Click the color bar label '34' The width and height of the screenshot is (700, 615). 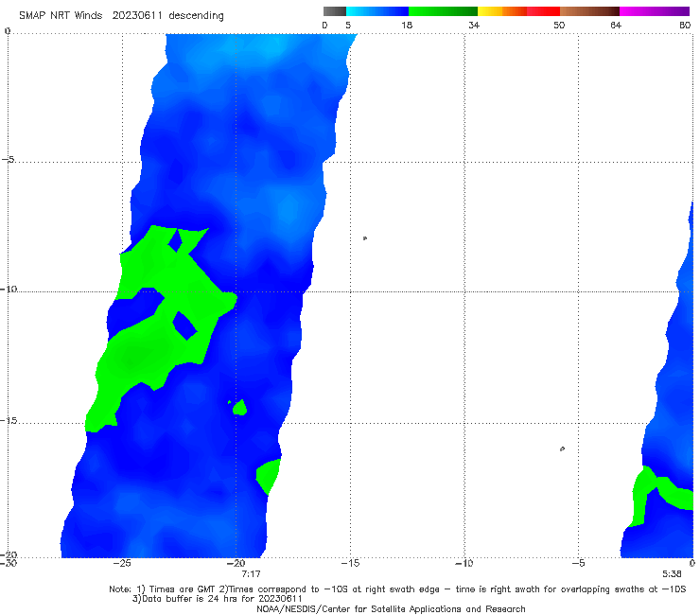(x=474, y=26)
